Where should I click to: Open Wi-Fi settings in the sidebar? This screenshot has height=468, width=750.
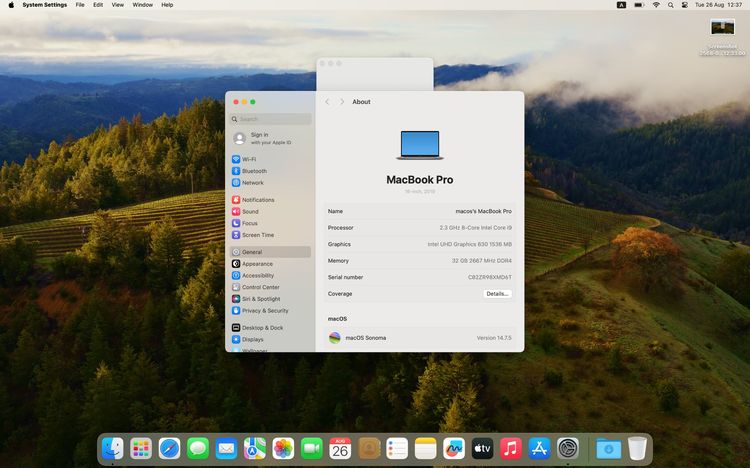(x=270, y=159)
